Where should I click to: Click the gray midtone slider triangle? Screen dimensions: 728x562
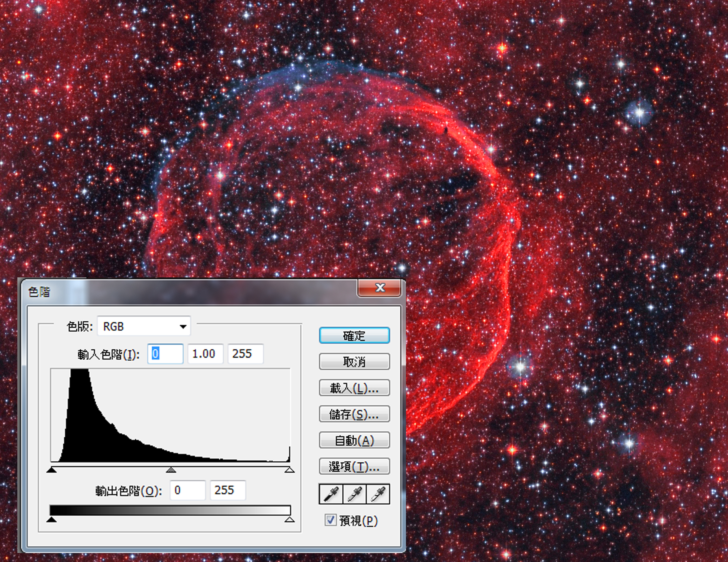pyautogui.click(x=171, y=470)
